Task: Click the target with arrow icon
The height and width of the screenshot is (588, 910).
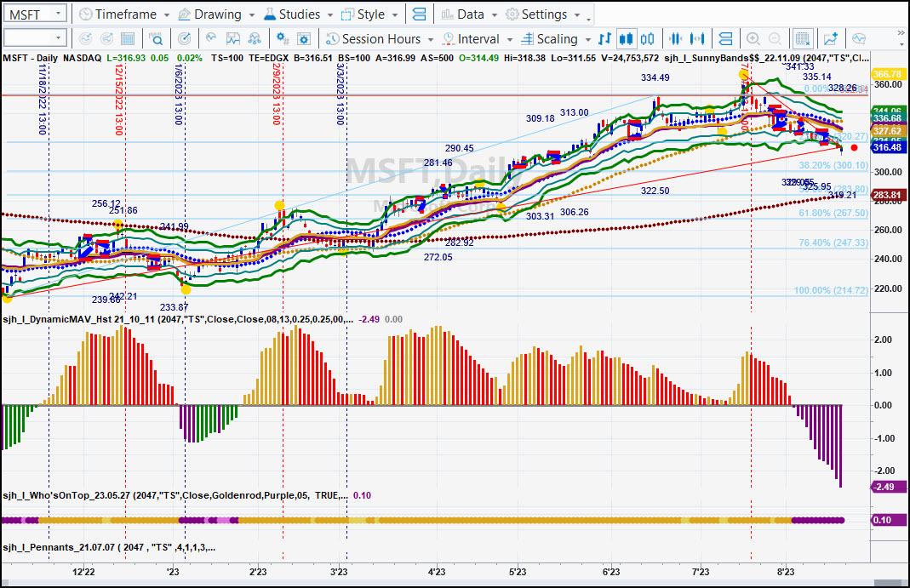Action: 184,39
